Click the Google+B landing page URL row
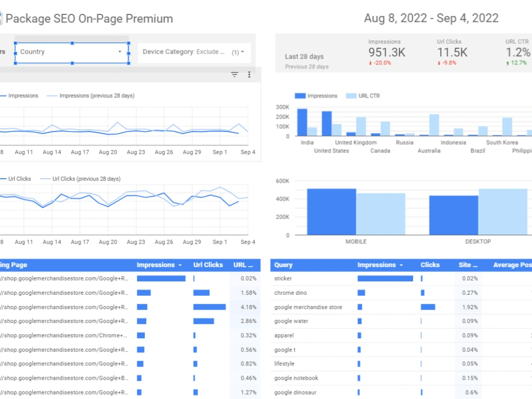 [130, 378]
